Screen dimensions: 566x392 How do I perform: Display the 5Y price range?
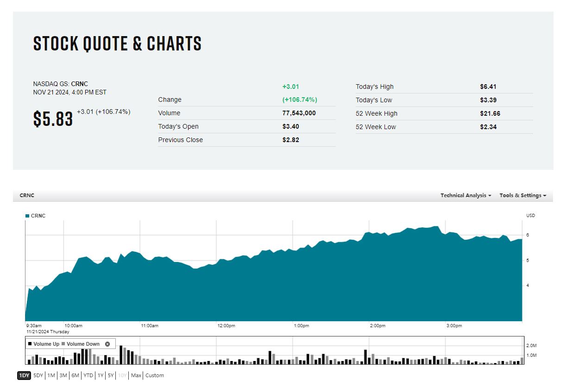pos(111,375)
